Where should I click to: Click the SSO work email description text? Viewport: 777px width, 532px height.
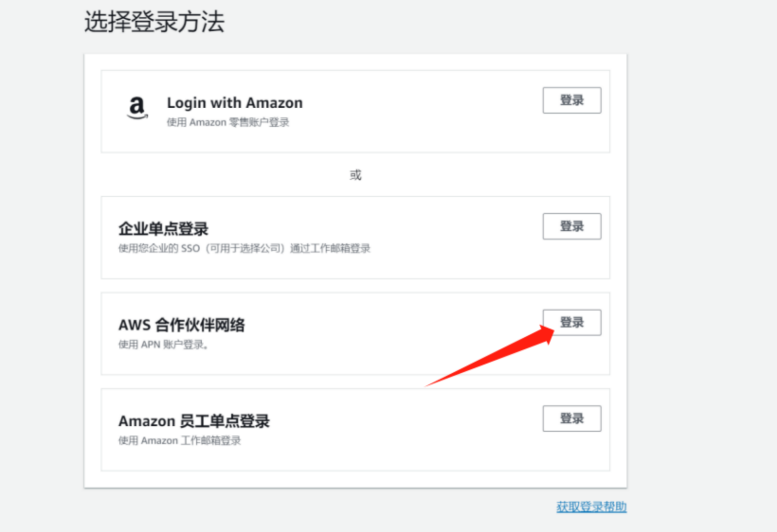245,248
